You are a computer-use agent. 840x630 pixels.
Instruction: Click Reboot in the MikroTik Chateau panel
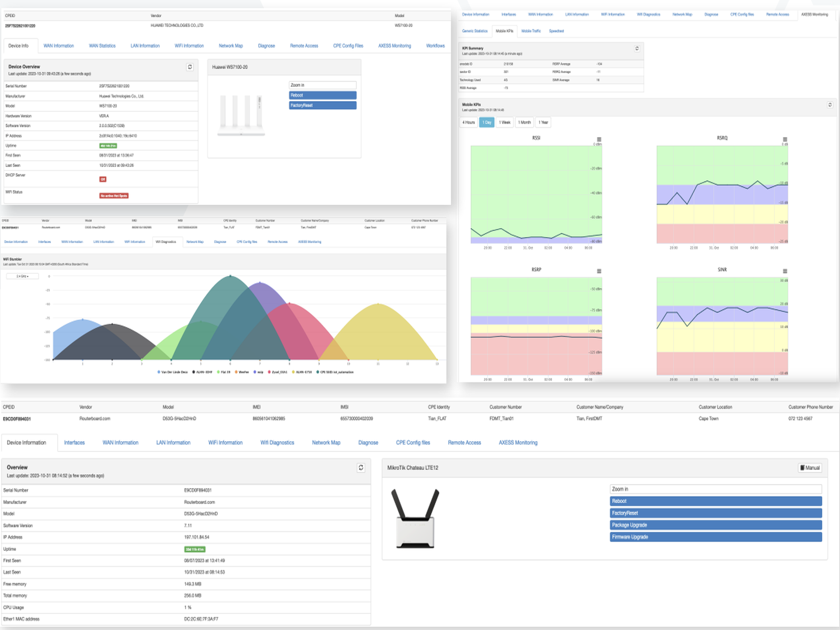pos(716,501)
